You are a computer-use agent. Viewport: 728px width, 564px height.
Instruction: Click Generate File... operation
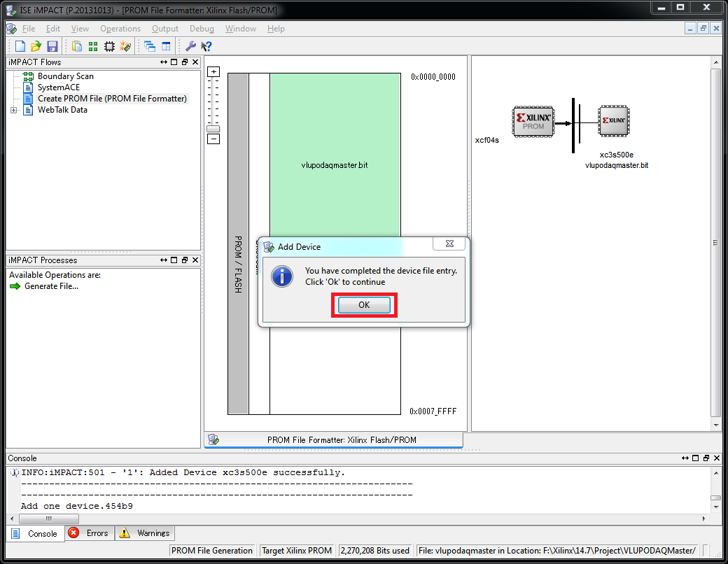51,286
